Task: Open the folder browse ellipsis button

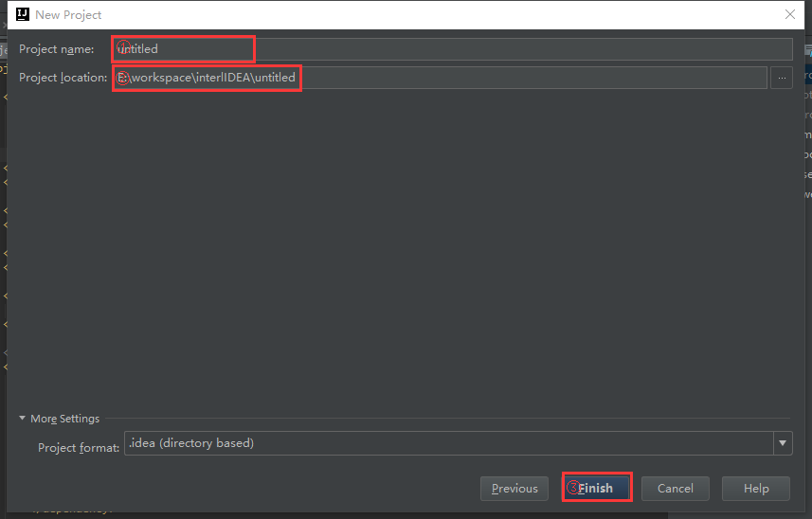Action: point(782,78)
